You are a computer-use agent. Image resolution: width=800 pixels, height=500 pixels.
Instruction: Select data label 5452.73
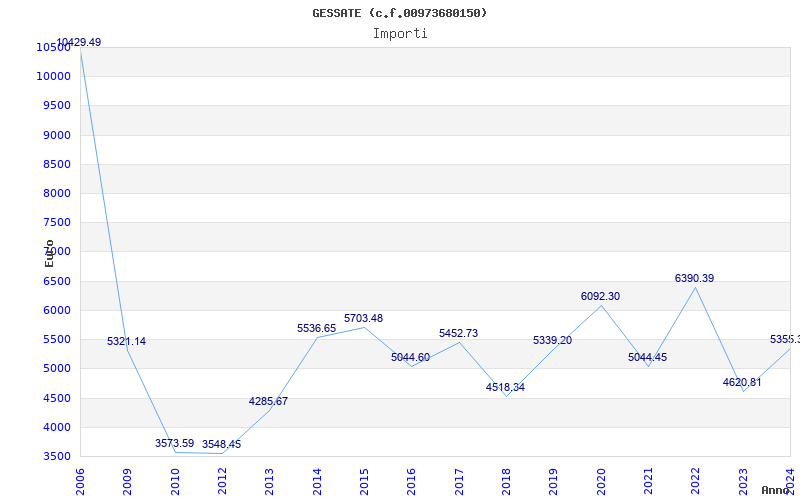click(459, 333)
